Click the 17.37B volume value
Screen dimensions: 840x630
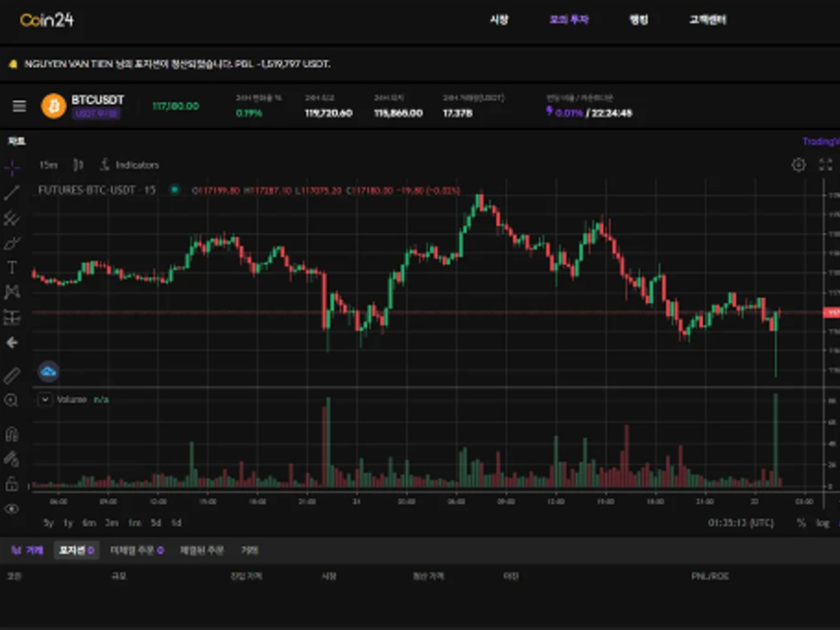click(x=458, y=113)
